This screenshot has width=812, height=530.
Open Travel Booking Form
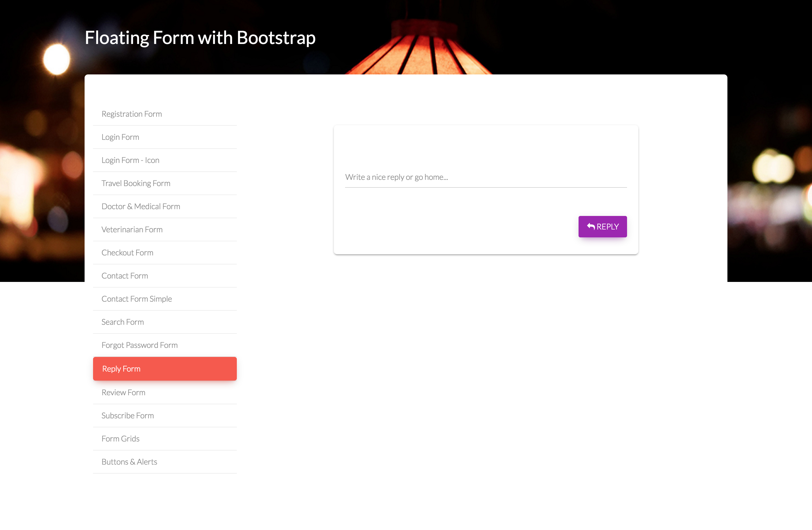136,184
